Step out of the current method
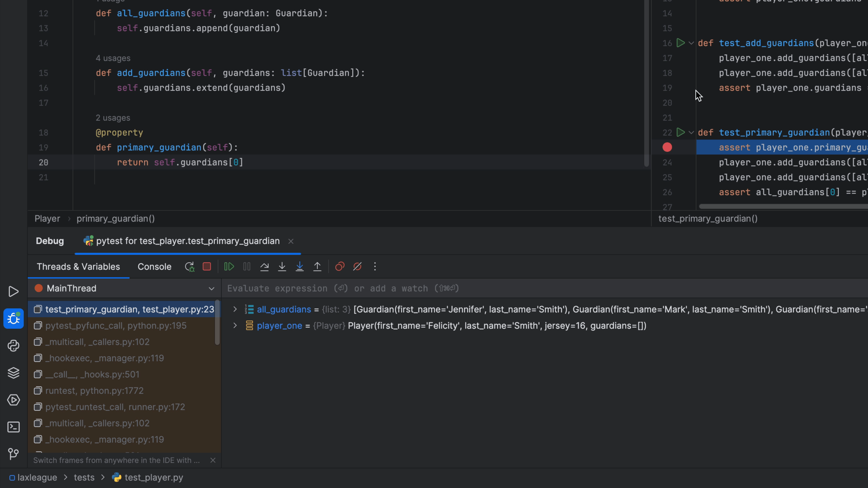Viewport: 868px width, 488px height. pyautogui.click(x=317, y=266)
